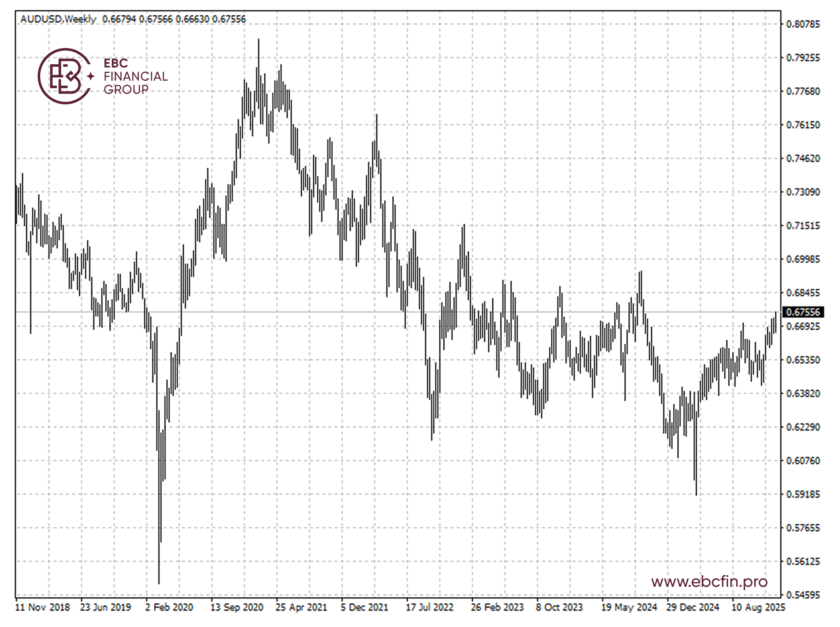Click the 0.54595 price axis label
This screenshot has height=627, width=840.
803,595
